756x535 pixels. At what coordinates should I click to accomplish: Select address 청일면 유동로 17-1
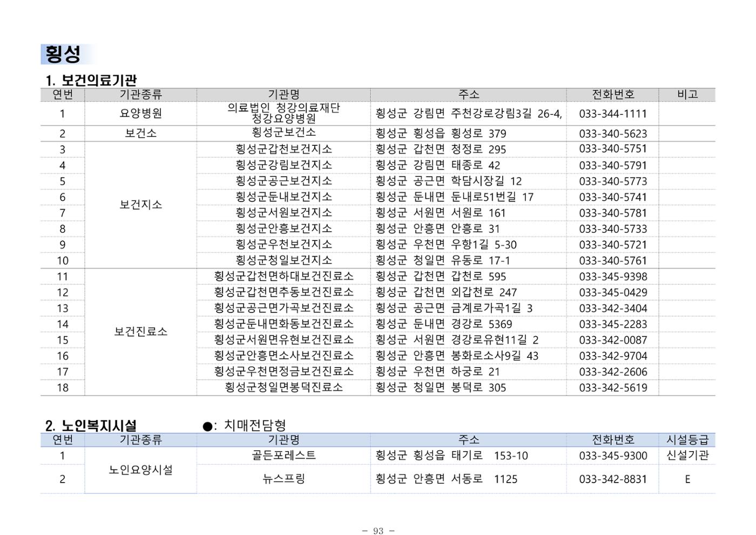(462, 260)
